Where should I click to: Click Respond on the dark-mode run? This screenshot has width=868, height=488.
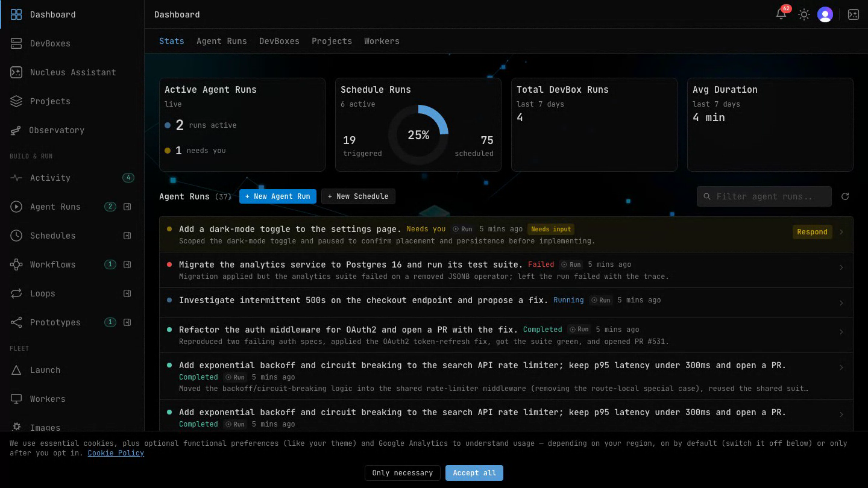coord(812,232)
